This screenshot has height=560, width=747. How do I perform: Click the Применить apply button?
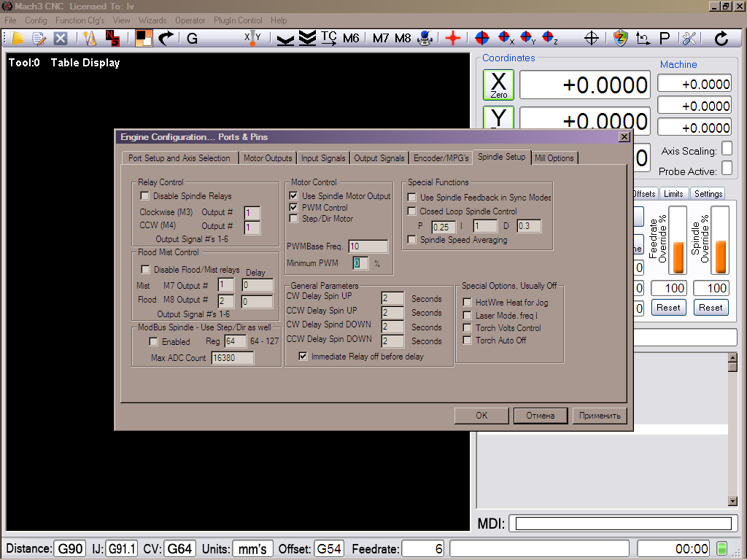tap(600, 415)
